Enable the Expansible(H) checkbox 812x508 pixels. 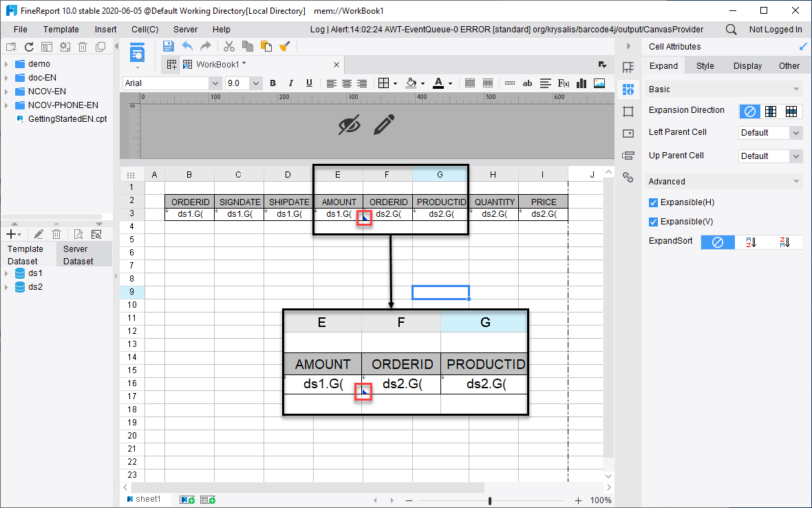point(653,200)
